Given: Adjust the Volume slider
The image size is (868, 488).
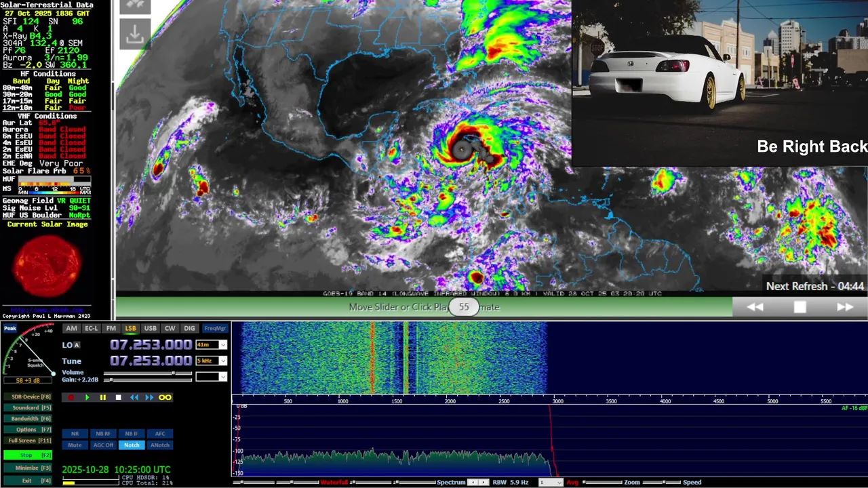Looking at the screenshot, I should tap(148, 373).
